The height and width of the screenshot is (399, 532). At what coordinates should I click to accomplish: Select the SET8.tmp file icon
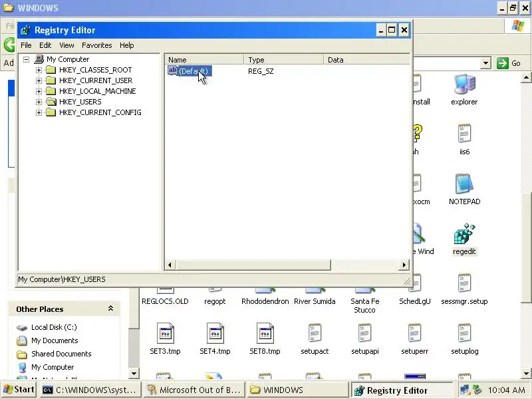click(x=265, y=333)
